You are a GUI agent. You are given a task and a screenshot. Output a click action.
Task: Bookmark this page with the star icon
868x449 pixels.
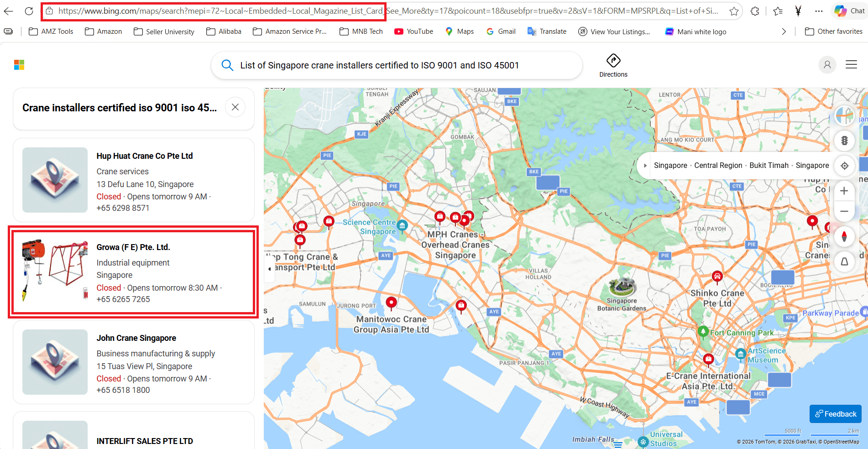point(734,11)
